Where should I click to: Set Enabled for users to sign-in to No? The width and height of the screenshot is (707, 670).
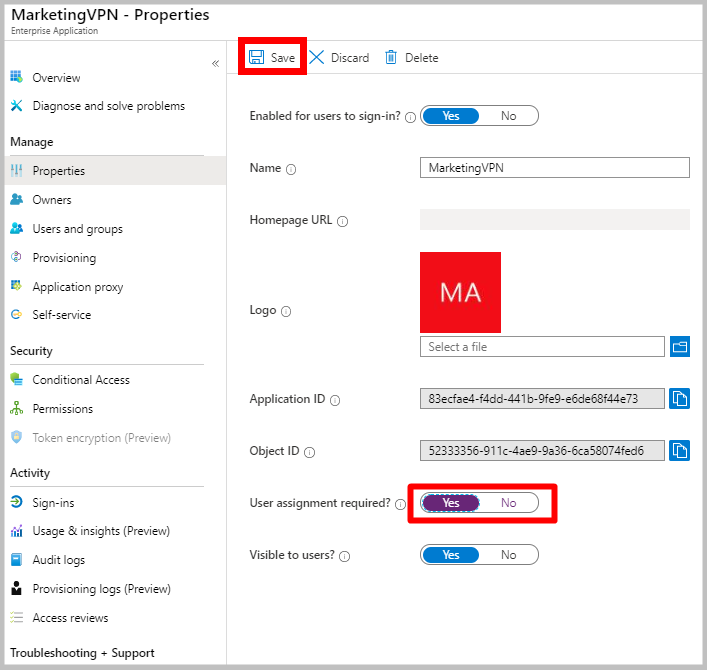[509, 116]
